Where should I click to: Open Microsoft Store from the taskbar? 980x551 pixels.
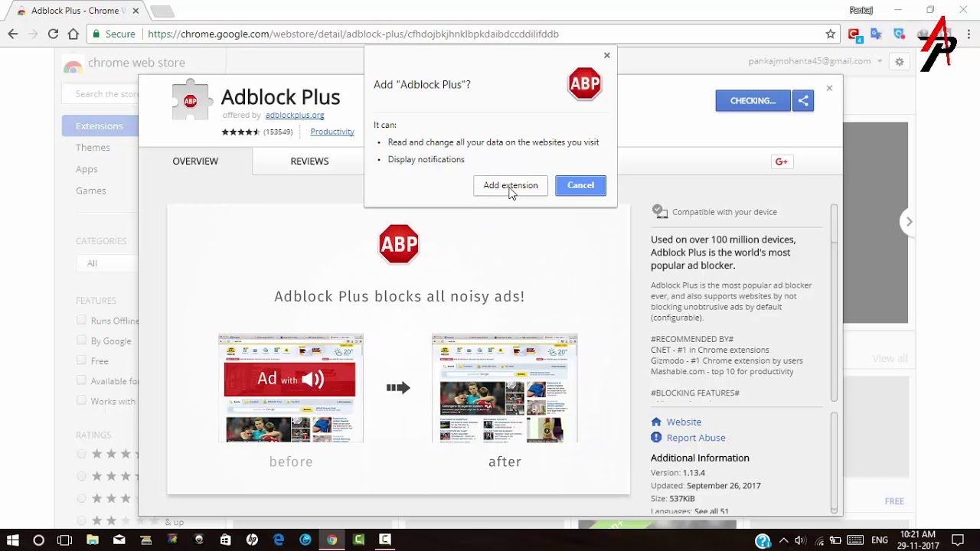225,540
